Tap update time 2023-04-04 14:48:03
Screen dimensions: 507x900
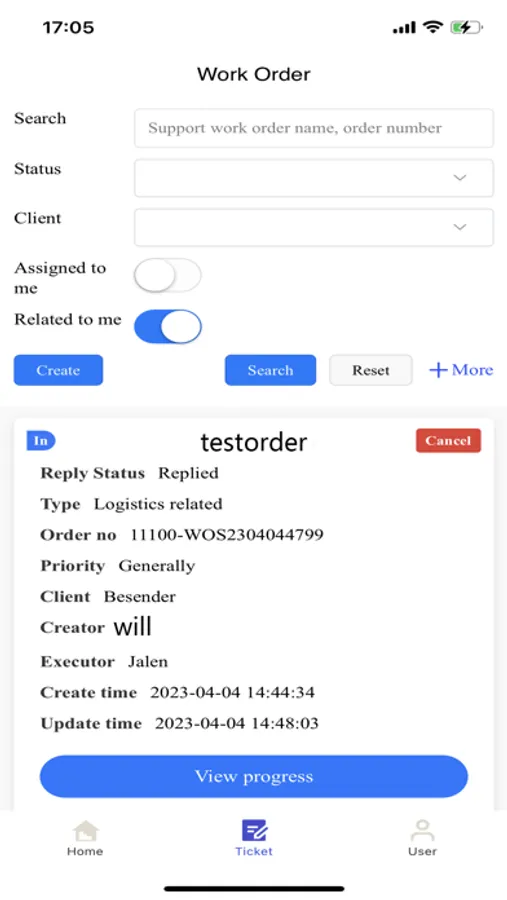tap(237, 723)
